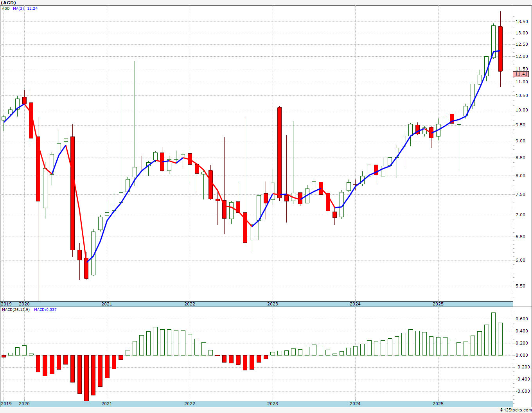Select 2022 on the price chart time axis
Image resolution: width=532 pixels, height=413 pixels.
190,304
